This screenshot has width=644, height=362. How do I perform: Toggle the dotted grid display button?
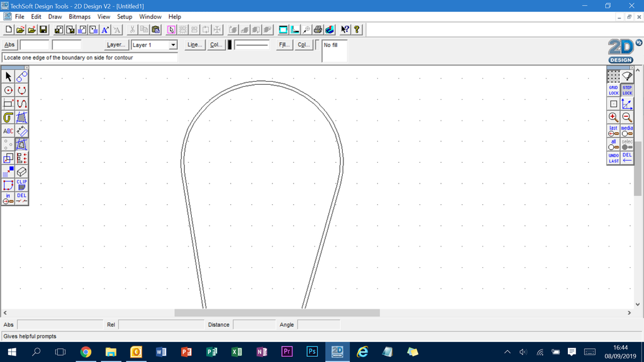pyautogui.click(x=613, y=77)
